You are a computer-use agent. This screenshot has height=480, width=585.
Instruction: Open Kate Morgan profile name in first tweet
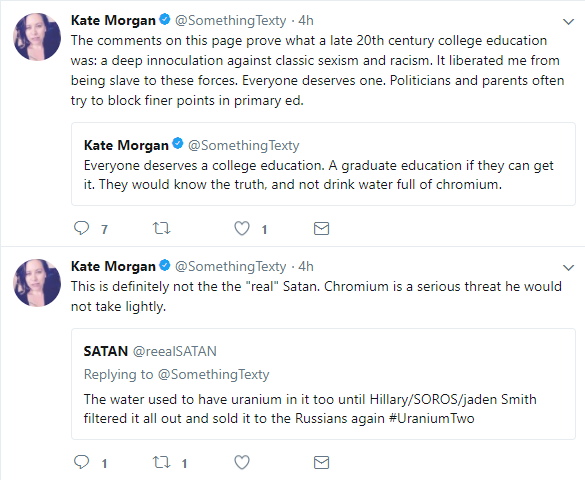(x=113, y=20)
